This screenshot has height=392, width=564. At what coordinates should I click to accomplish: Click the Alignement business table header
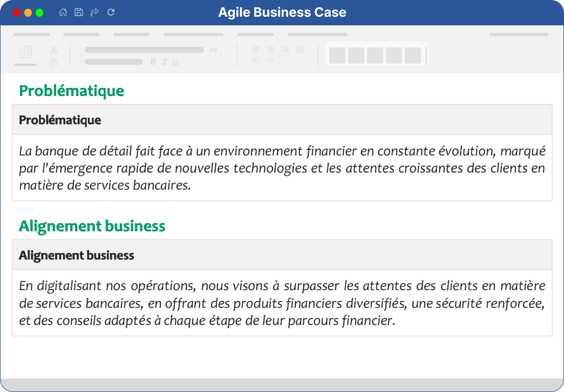(x=77, y=255)
